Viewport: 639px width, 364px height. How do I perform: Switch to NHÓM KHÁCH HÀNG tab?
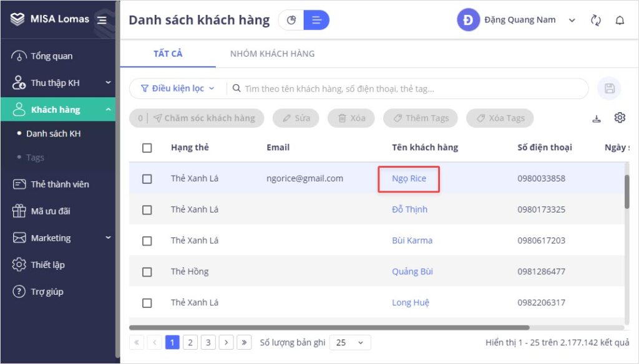click(x=272, y=54)
